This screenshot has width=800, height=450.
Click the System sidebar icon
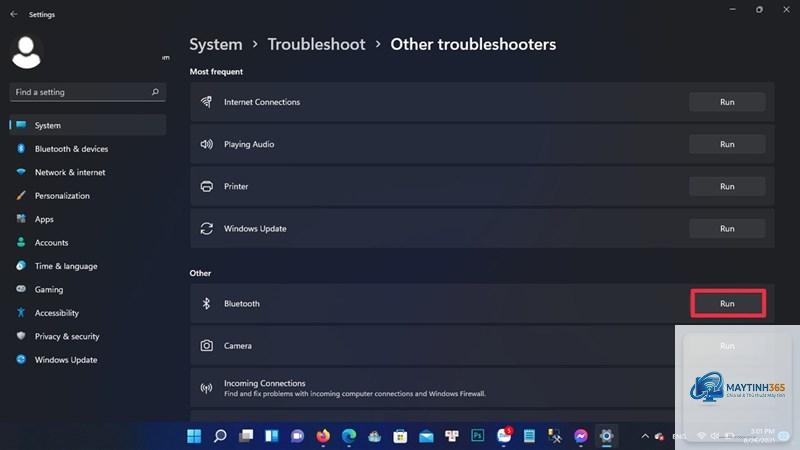pos(21,124)
